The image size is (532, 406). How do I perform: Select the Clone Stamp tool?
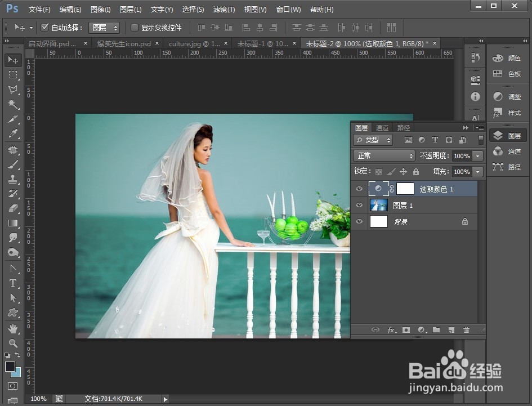pos(13,179)
